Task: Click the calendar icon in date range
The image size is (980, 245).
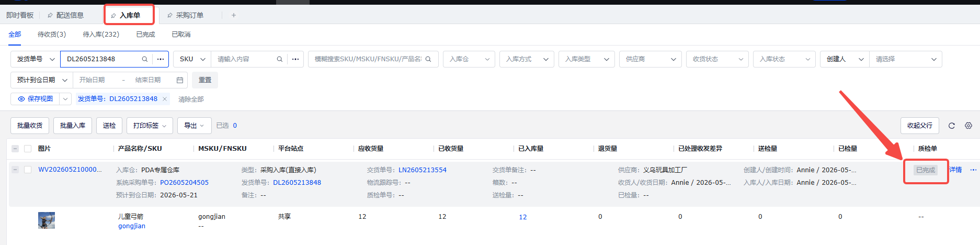Action: (x=180, y=80)
